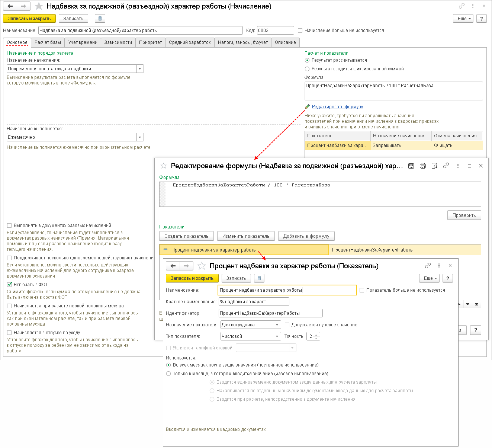This screenshot has width=492, height=448.
Task: Adjust 'Точность' stepper arrows
Action: [316, 336]
